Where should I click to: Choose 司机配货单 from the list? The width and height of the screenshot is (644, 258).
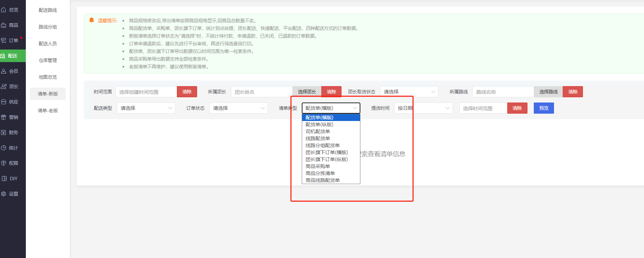tap(318, 131)
